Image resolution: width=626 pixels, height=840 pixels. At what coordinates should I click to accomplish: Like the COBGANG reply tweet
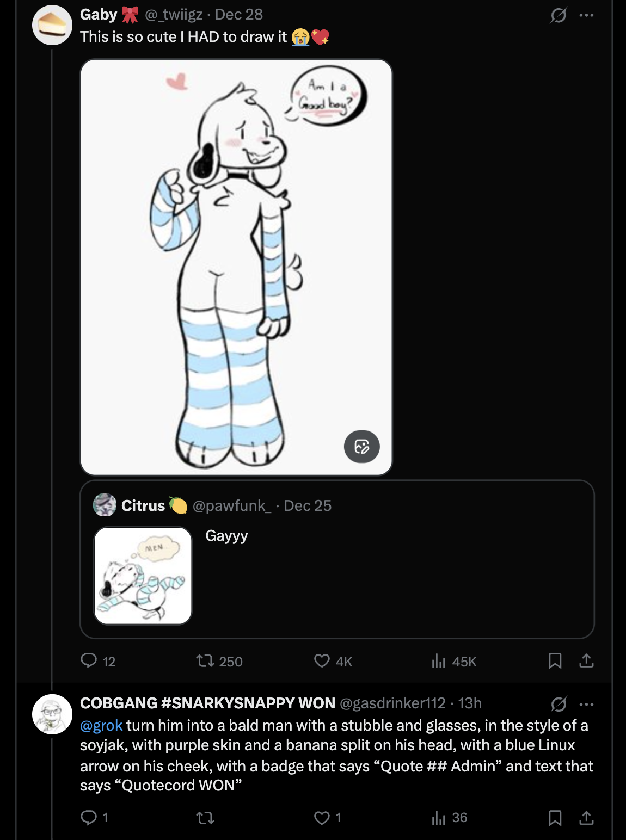pos(322,818)
